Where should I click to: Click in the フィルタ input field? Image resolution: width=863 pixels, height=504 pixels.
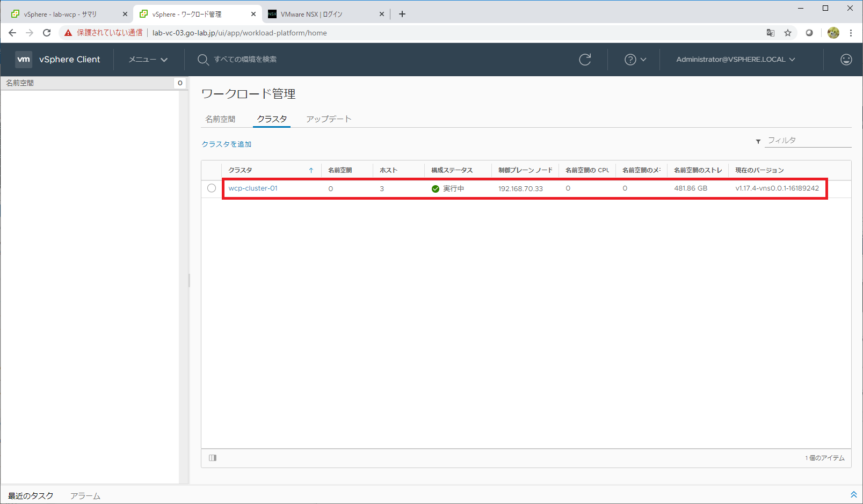(x=808, y=141)
